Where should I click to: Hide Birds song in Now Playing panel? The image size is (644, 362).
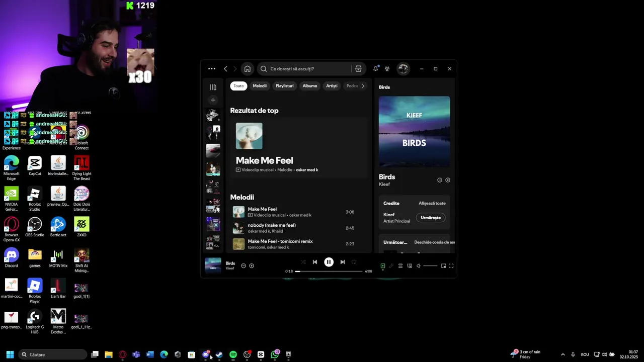pyautogui.click(x=440, y=180)
